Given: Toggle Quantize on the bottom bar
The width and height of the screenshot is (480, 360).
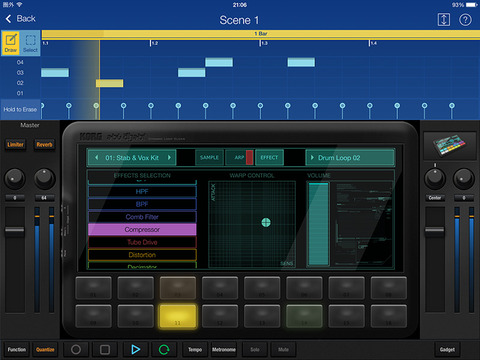Looking at the screenshot, I should (x=45, y=350).
